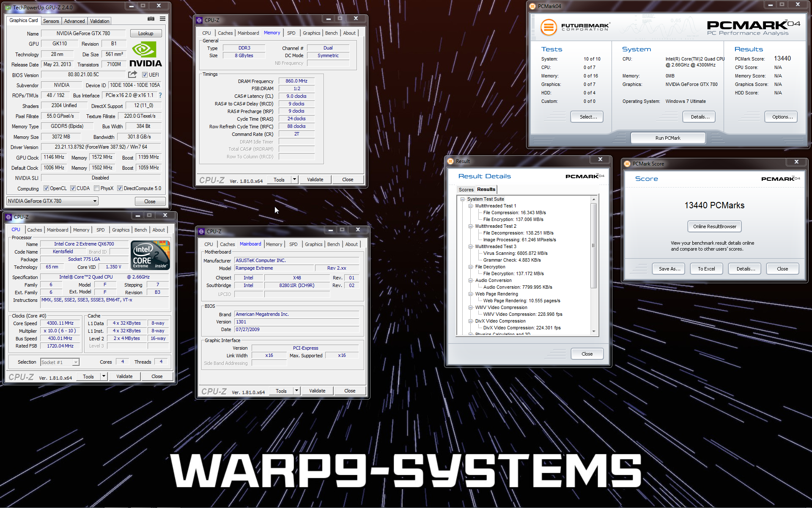Open Bench tab in CPU-Z CPU window
812x508 pixels.
(x=141, y=230)
